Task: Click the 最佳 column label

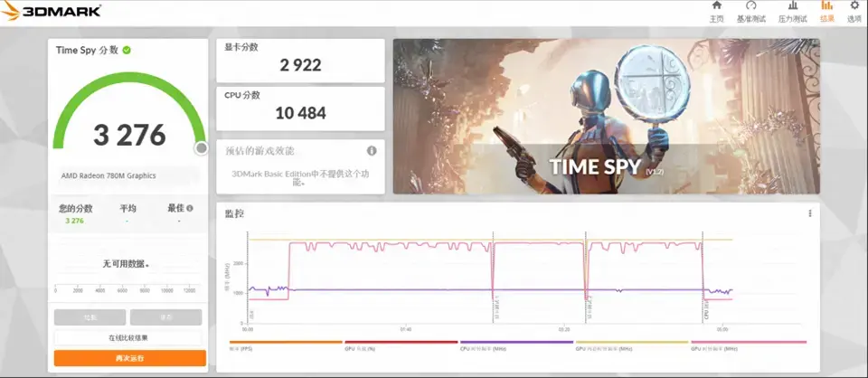Action: point(175,209)
